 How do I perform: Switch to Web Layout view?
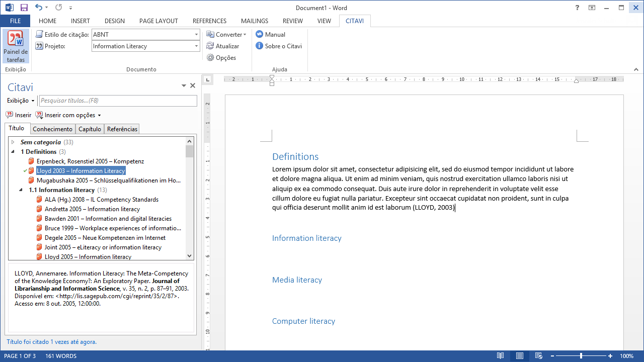pos(538,356)
